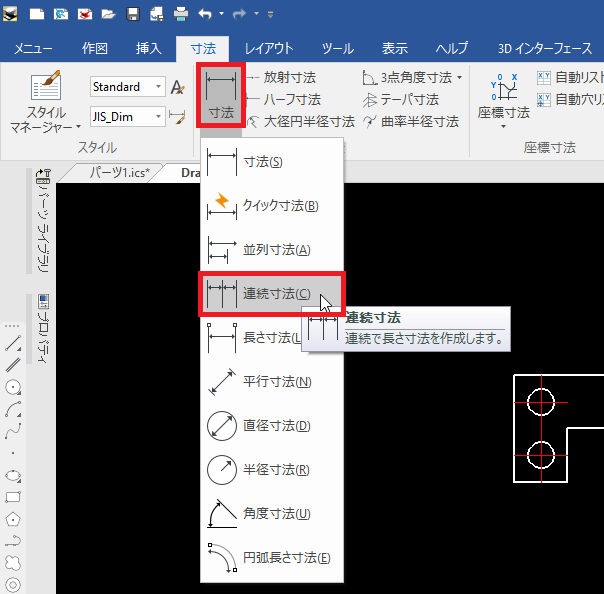
Task: Select the polygon tool in left toolbar
Action: (13, 519)
